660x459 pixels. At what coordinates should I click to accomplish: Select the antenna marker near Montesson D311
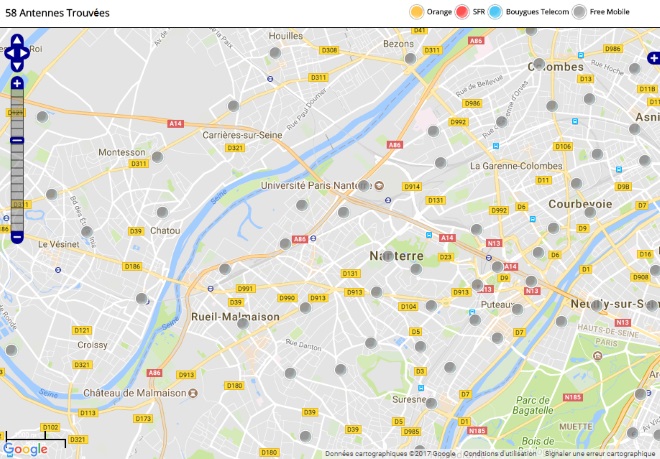[x=157, y=157]
